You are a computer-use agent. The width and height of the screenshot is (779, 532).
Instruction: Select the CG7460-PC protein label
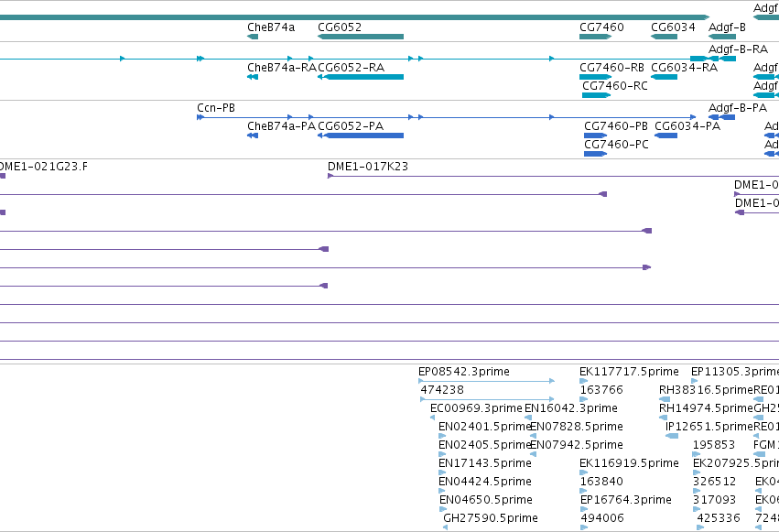pyautogui.click(x=617, y=145)
